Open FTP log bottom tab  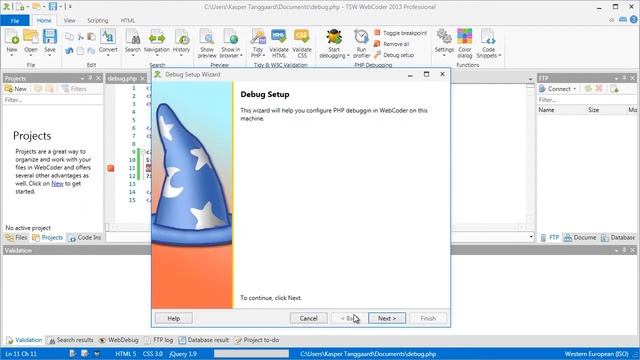point(159,340)
